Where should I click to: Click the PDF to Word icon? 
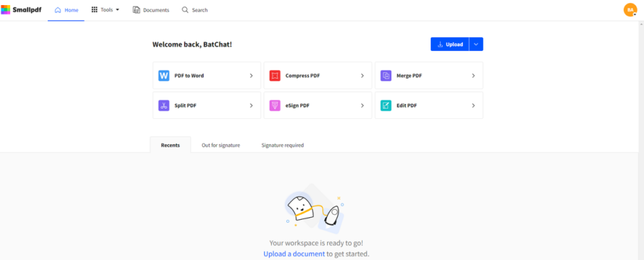point(164,76)
